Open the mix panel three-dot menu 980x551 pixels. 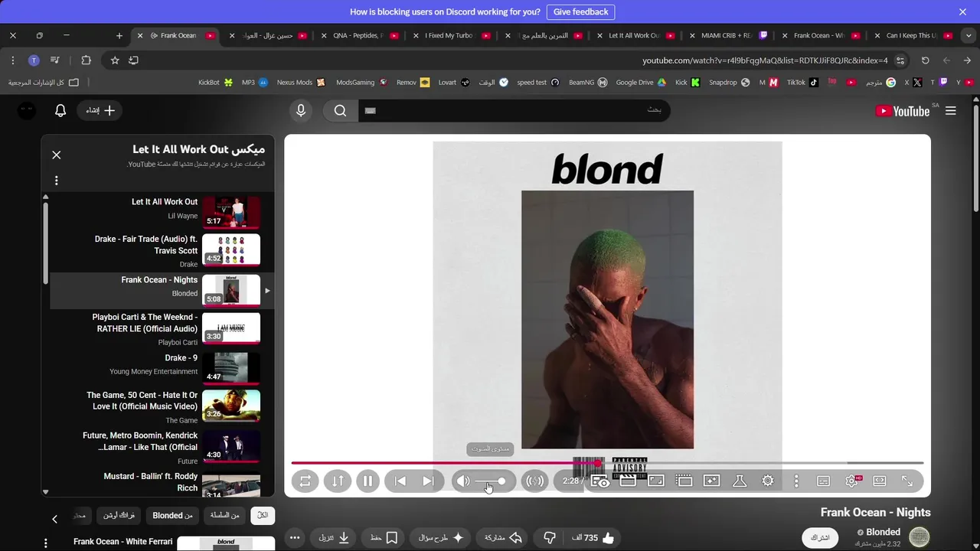click(x=57, y=181)
